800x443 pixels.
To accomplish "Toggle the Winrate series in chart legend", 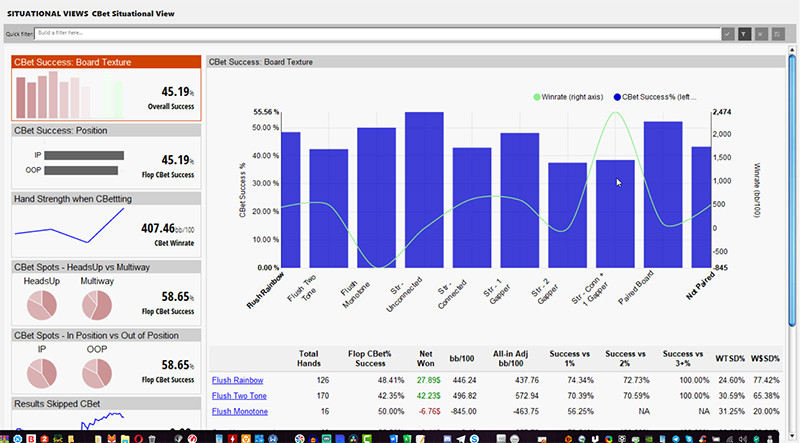I will pos(571,97).
